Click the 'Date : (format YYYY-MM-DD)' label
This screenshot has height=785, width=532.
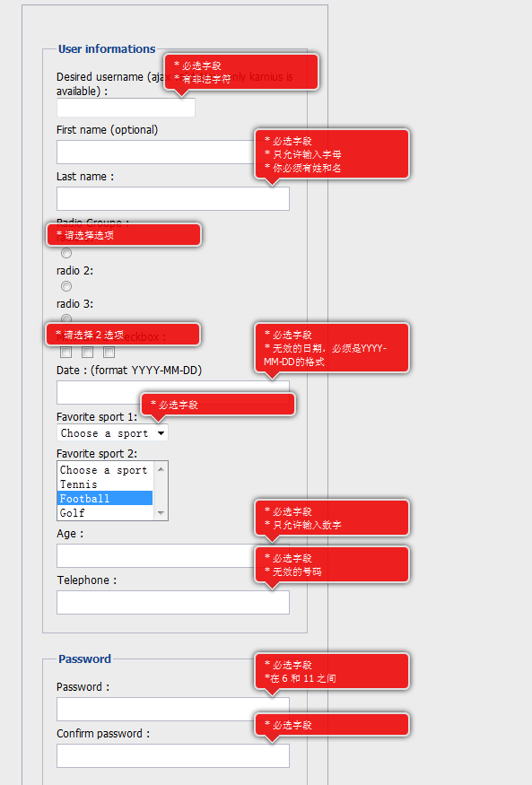[x=129, y=371]
